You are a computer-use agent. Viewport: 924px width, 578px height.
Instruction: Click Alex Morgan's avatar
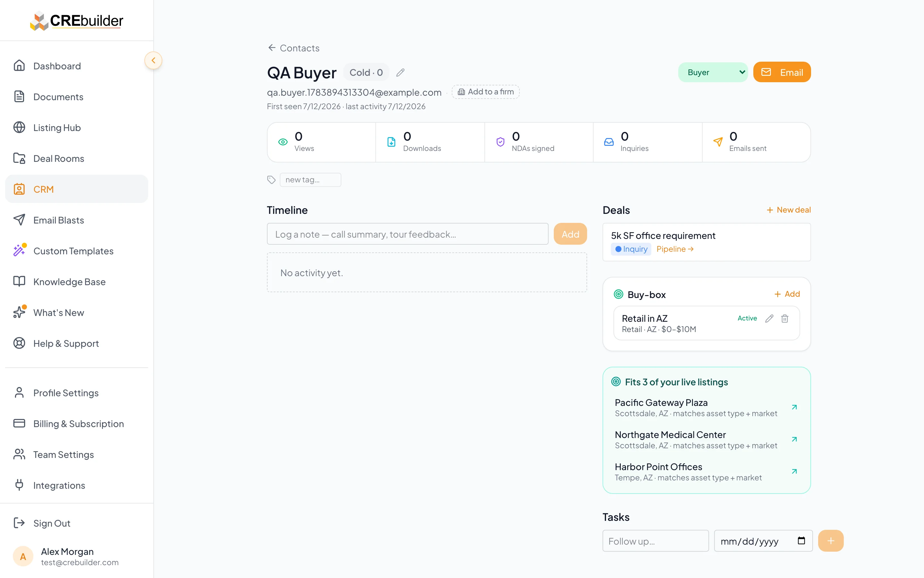click(x=23, y=556)
